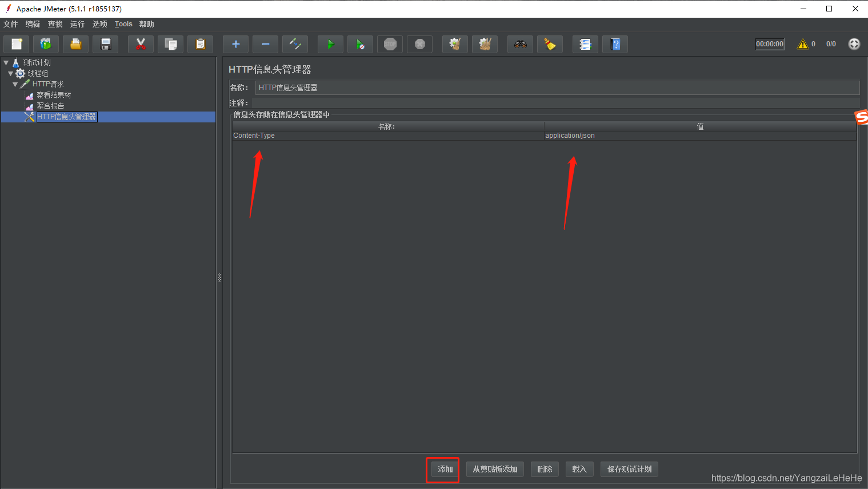
Task: Click the 从剪贴板添加 button
Action: coord(495,469)
